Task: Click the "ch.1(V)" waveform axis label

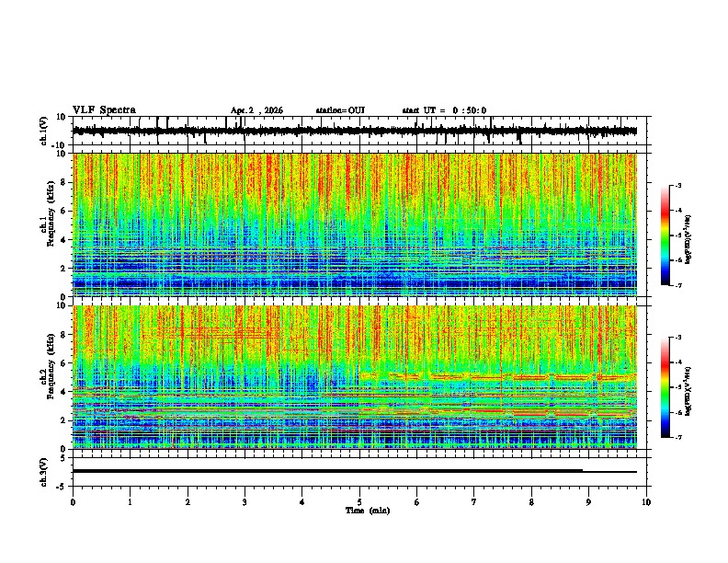Action: click(44, 131)
